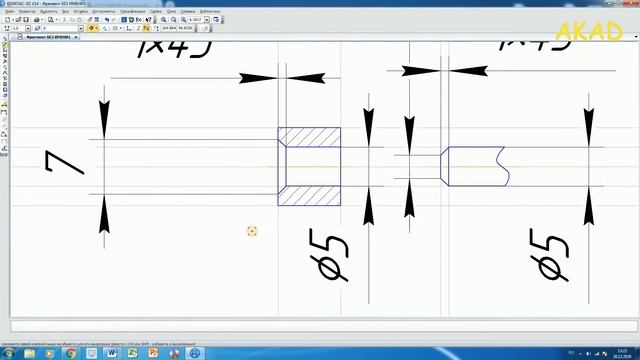Click the New document icon
The height and width of the screenshot is (360, 640).
(x=7, y=20)
